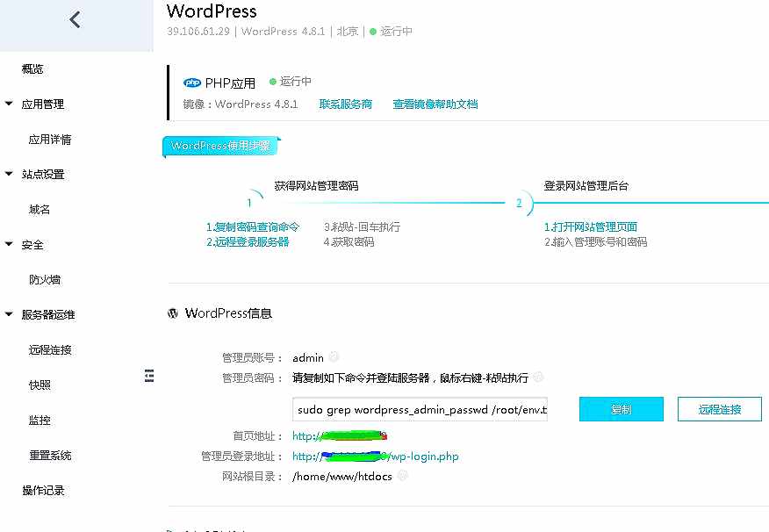Click the 镜像：WordPress 4.8.1 text
769x532 pixels.
[x=241, y=104]
